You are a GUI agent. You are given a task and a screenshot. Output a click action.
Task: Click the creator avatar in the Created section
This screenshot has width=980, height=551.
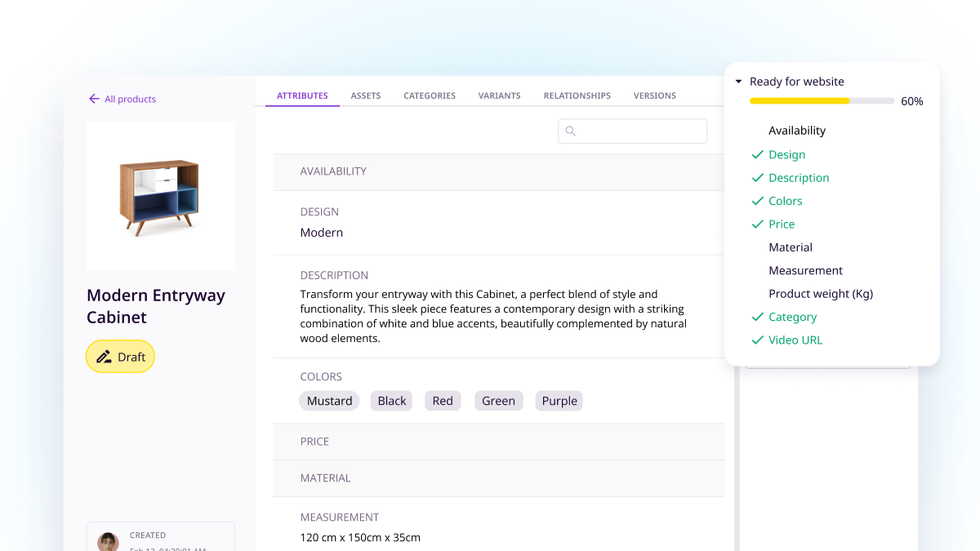(107, 540)
